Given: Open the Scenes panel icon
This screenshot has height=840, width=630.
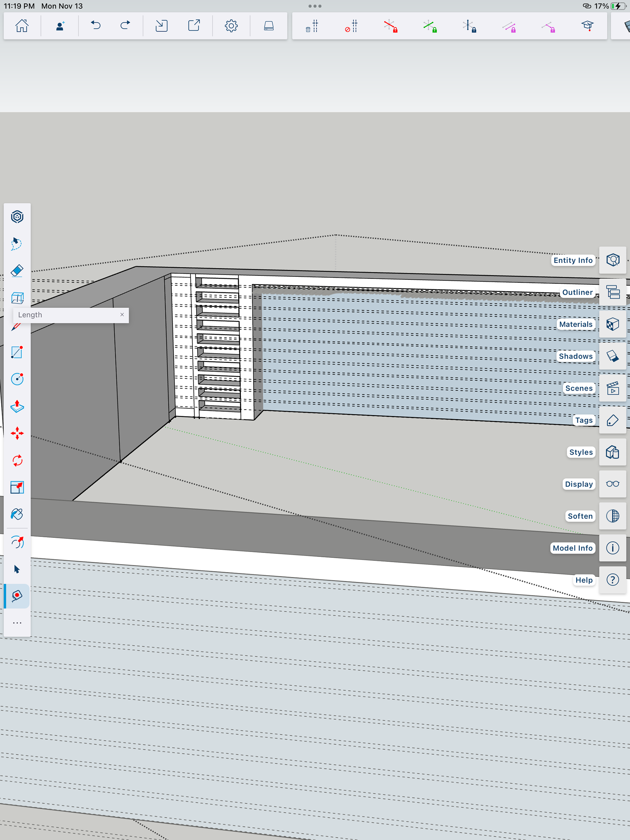Looking at the screenshot, I should point(613,388).
